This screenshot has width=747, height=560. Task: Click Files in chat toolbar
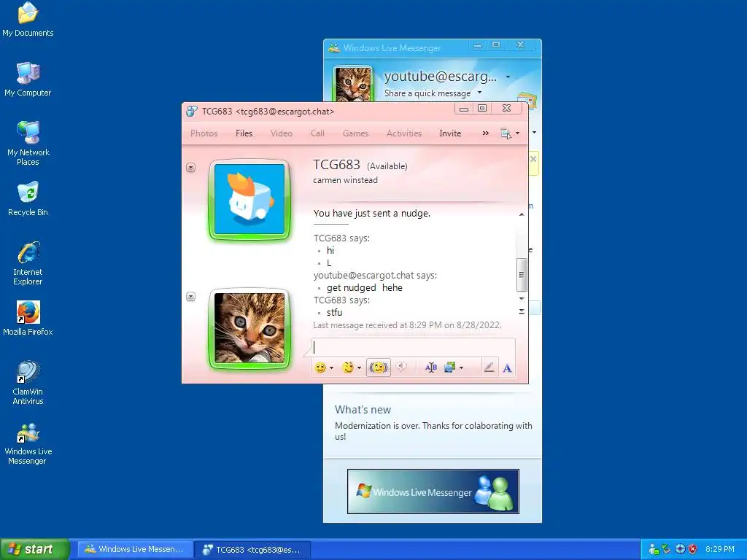pyautogui.click(x=244, y=133)
